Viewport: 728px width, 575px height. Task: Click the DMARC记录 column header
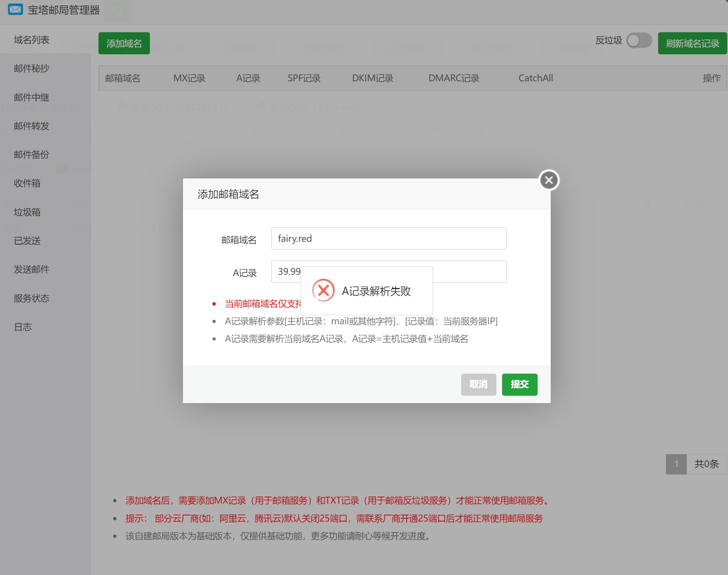coord(454,78)
